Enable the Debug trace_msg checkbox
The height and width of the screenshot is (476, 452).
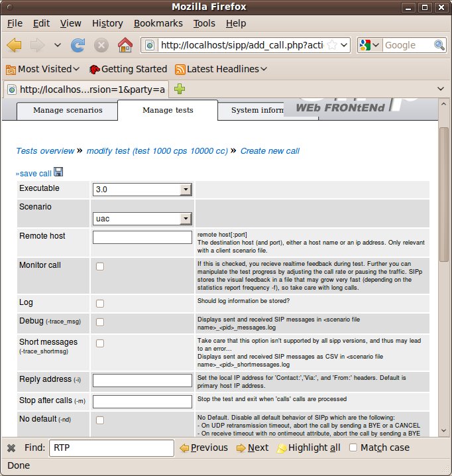pos(100,322)
